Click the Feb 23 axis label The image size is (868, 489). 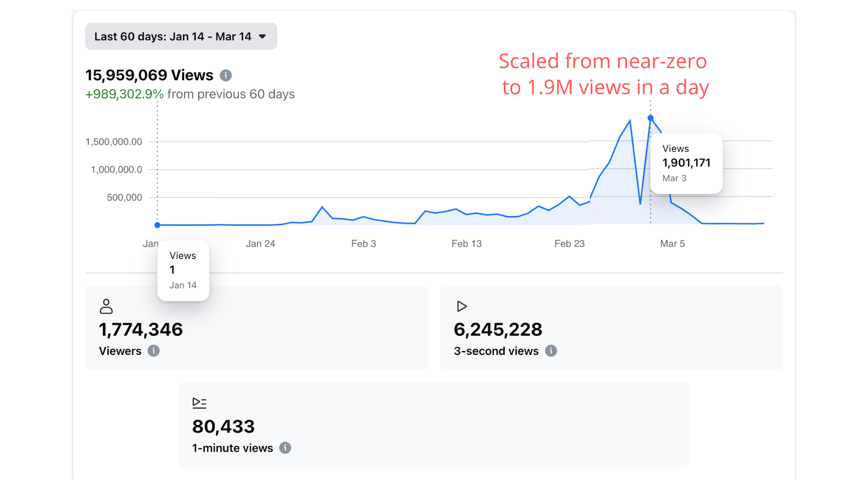point(570,243)
